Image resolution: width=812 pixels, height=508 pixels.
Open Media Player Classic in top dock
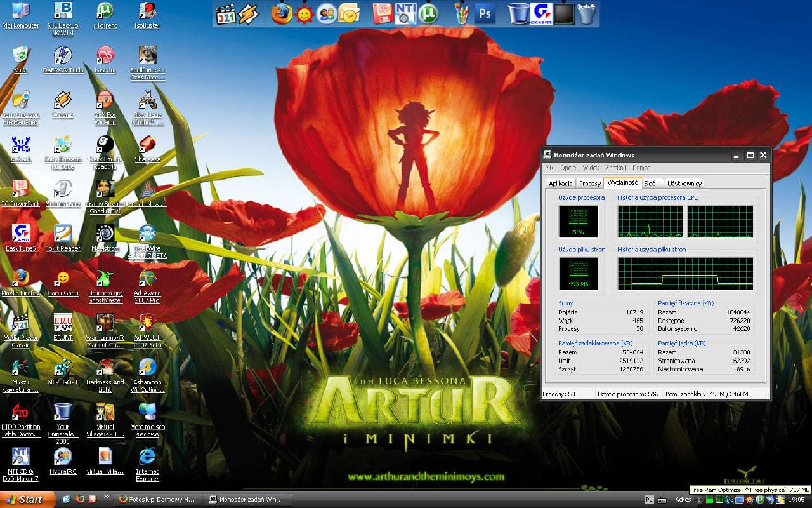[226, 14]
